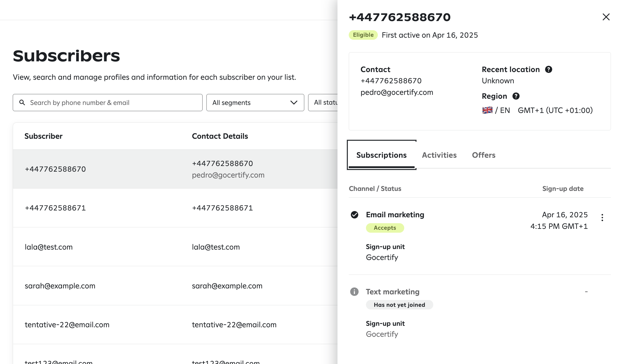Close the subscriber details panel
The width and height of the screenshot is (621, 364).
pyautogui.click(x=606, y=17)
